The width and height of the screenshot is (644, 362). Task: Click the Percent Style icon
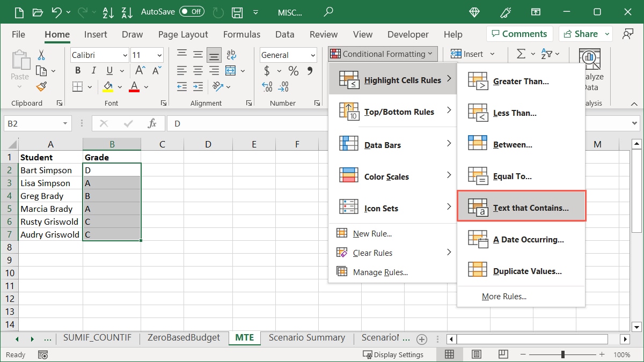(x=292, y=70)
